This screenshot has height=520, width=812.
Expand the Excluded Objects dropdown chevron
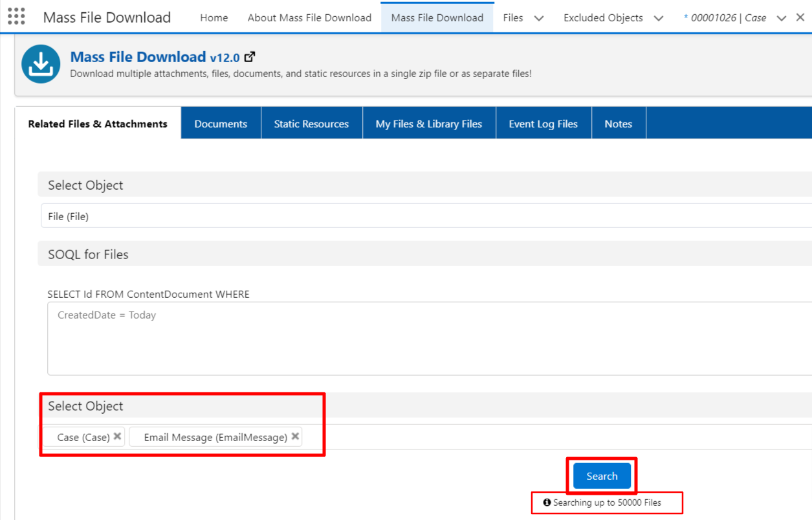659,18
